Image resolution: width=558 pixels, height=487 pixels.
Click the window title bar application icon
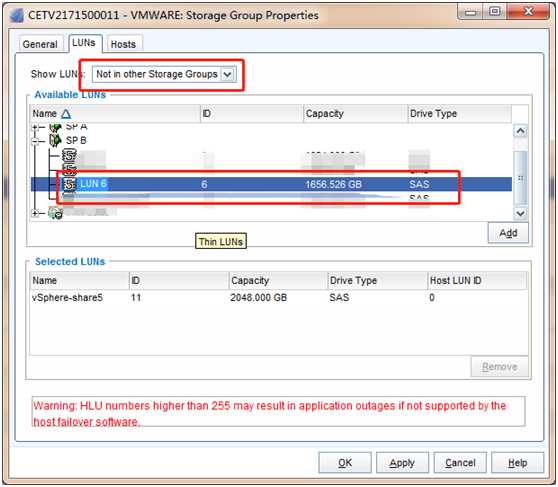16,15
